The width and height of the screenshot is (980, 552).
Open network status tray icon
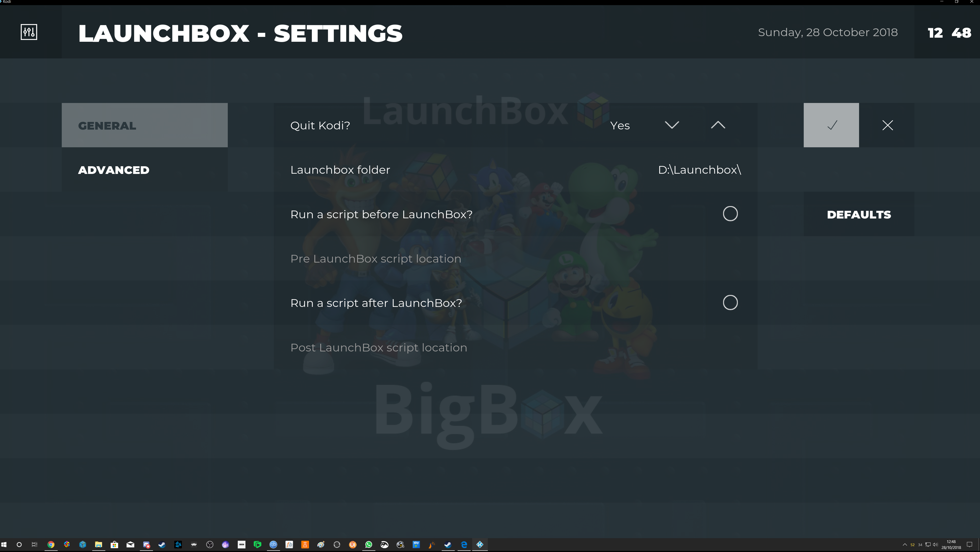pos(928,545)
